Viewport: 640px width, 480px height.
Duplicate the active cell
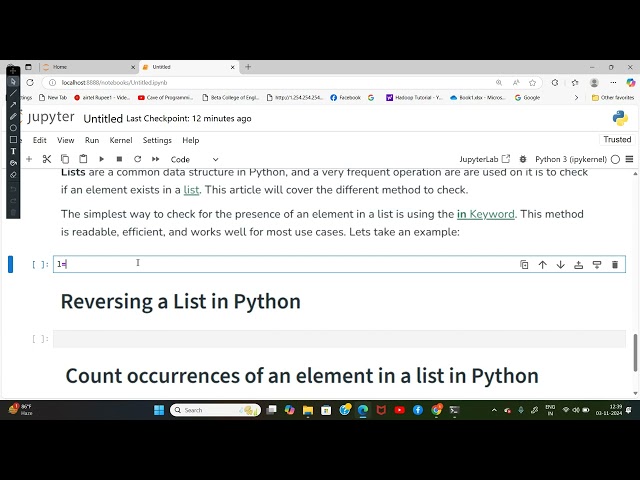click(x=524, y=264)
